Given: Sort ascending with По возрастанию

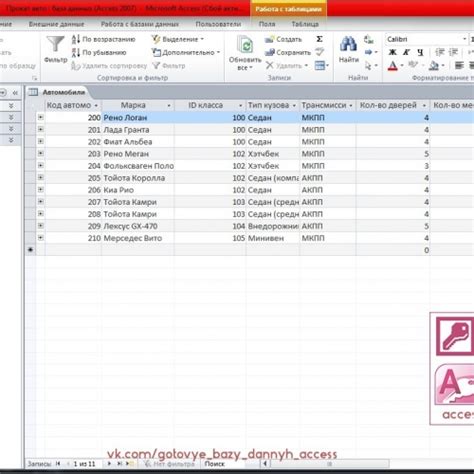Looking at the screenshot, I should [104, 39].
